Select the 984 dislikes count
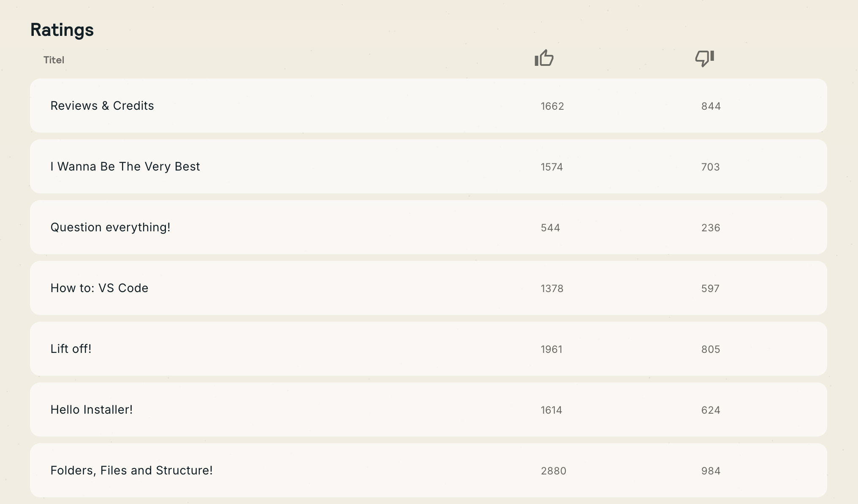 coord(711,471)
